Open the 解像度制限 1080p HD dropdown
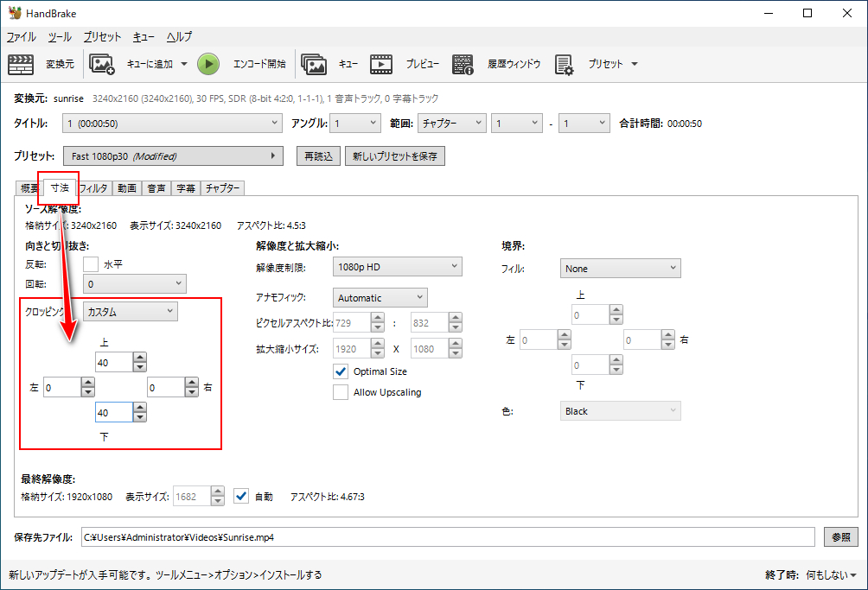The image size is (868, 590). 397,267
